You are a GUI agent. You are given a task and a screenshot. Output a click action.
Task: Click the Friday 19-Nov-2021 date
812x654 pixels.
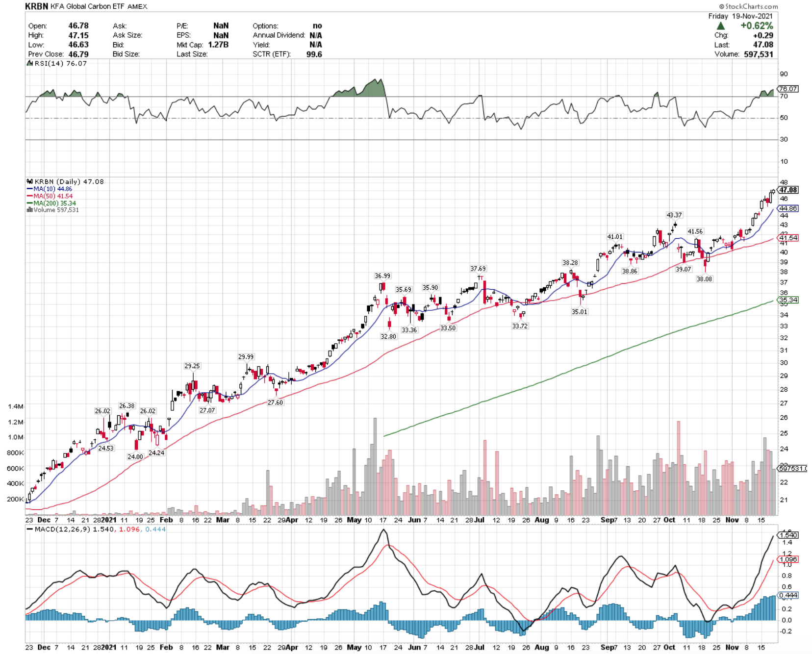740,16
